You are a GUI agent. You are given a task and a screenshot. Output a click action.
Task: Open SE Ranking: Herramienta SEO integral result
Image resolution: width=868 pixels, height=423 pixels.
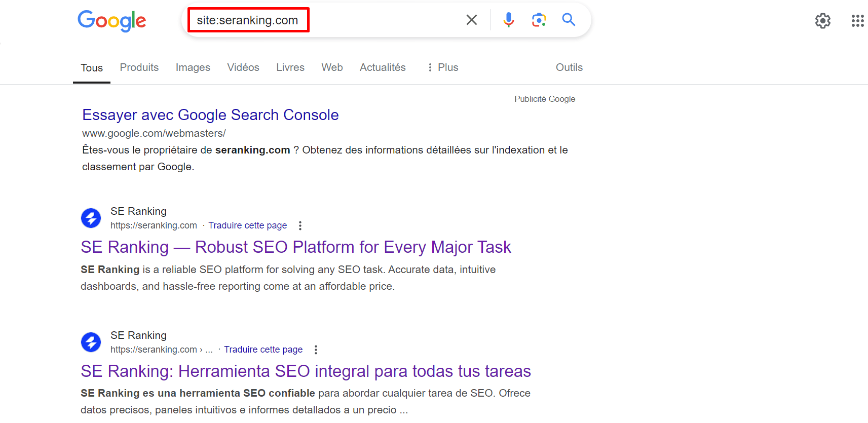pyautogui.click(x=306, y=371)
